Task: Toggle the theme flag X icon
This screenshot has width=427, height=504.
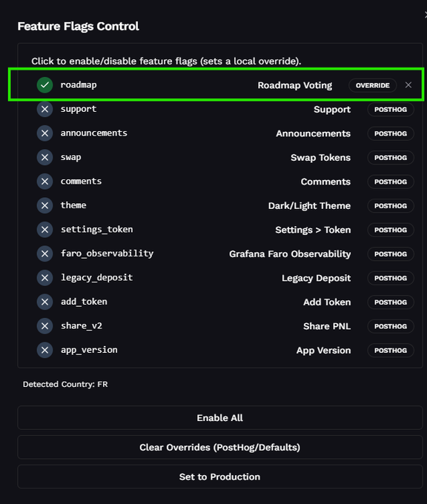Action: (x=44, y=206)
